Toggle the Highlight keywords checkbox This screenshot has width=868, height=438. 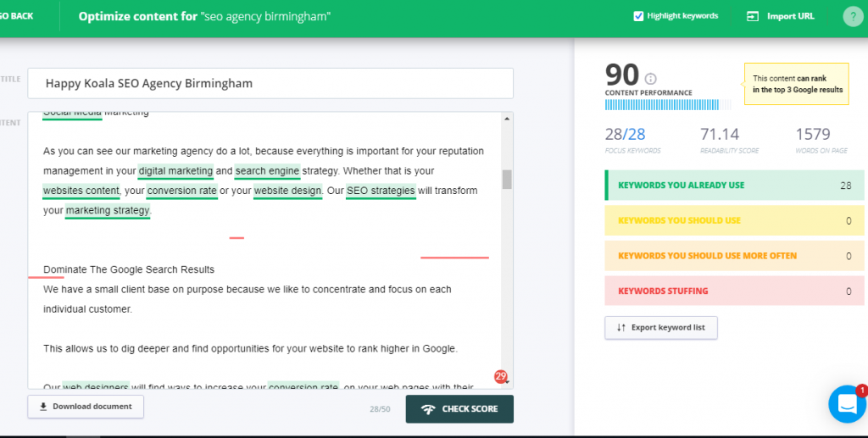(639, 16)
